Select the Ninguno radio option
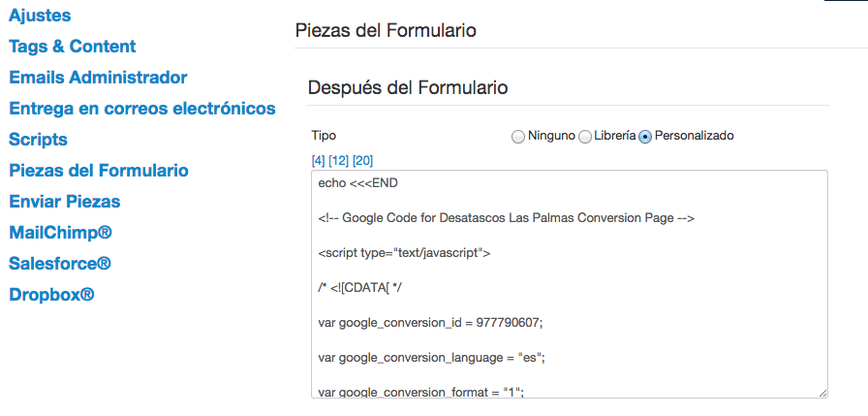868x416 pixels. coord(518,137)
